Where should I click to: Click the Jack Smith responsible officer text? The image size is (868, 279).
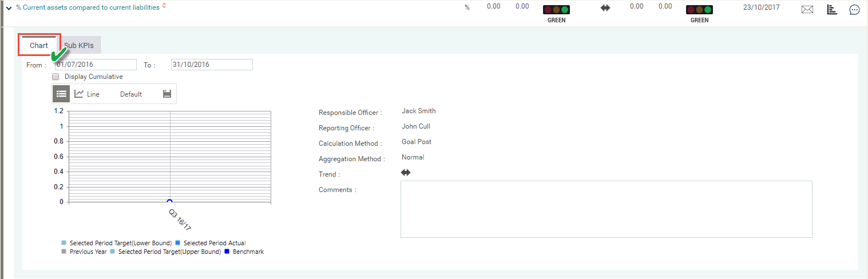tap(418, 111)
